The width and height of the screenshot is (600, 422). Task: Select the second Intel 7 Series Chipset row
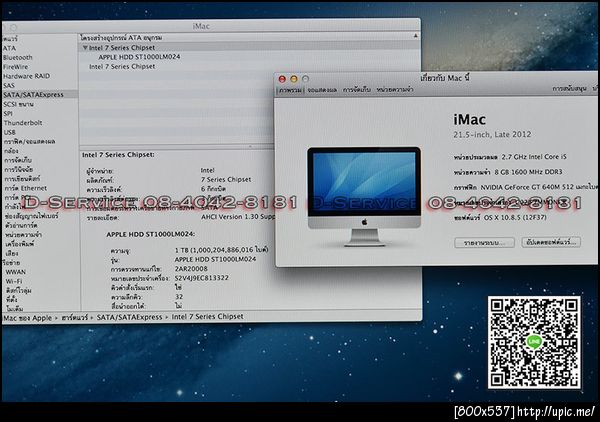tap(122, 67)
